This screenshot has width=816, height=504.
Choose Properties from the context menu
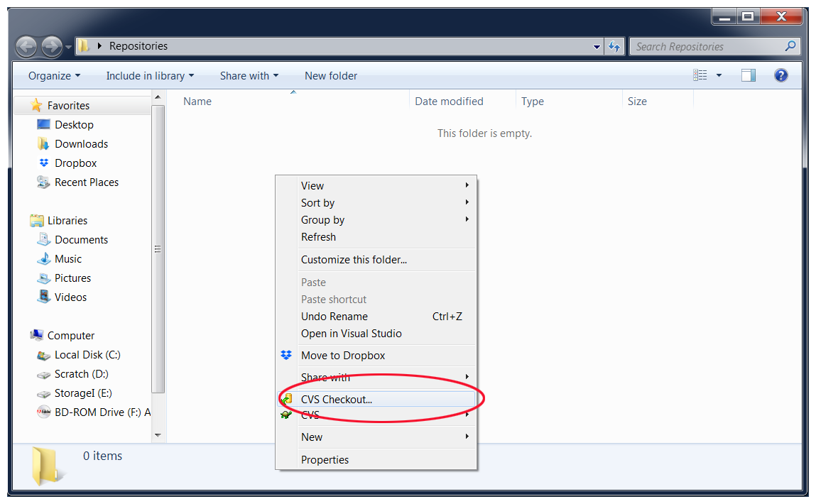(325, 460)
